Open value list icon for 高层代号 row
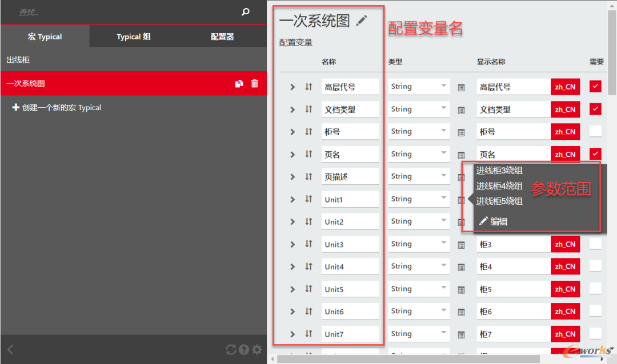The width and height of the screenshot is (617, 364). (x=461, y=88)
